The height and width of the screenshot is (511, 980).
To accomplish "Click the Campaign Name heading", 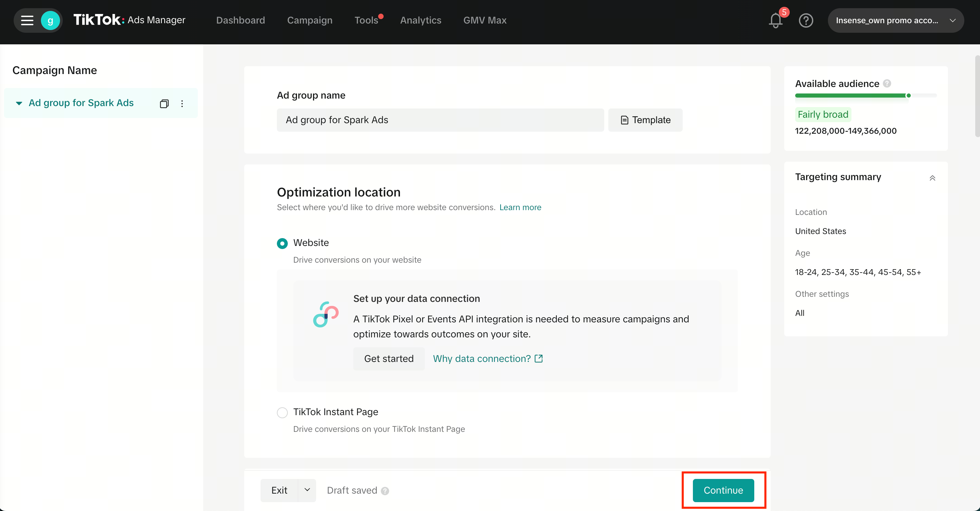I will (55, 70).
